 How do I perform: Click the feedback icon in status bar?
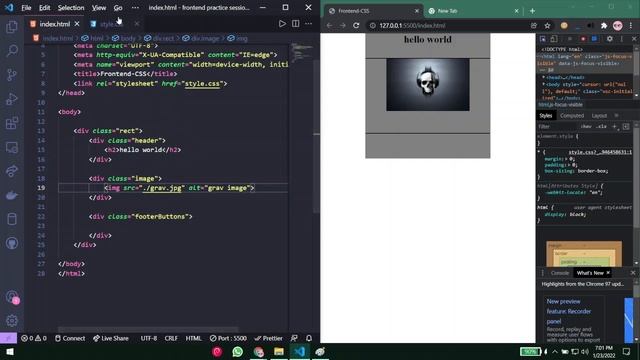[x=294, y=338]
